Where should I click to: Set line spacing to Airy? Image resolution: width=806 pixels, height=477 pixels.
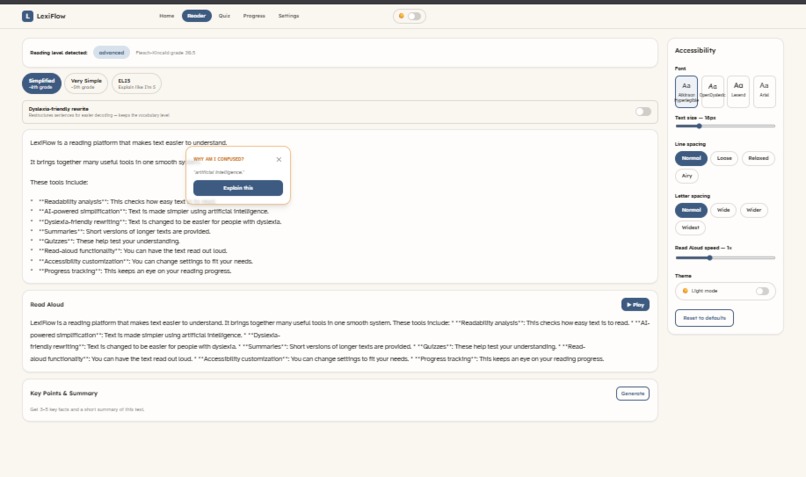click(x=687, y=176)
